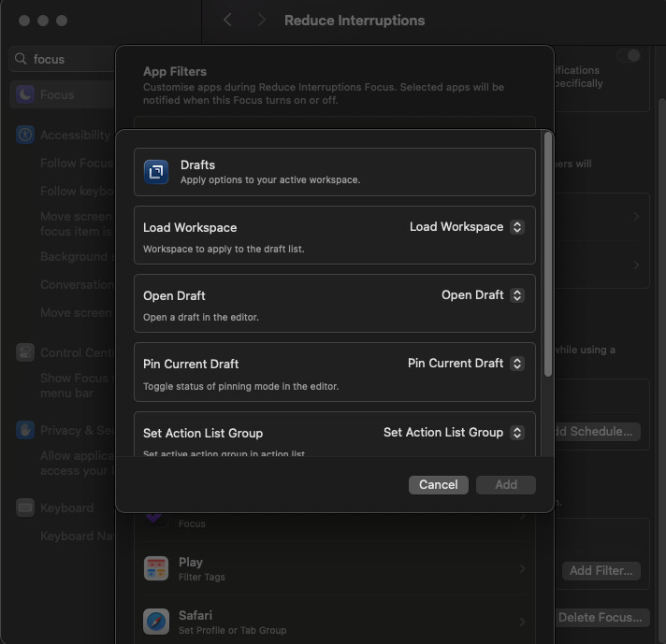The height and width of the screenshot is (644, 666).
Task: Open the Open Draft pop-up menu
Action: 483,295
